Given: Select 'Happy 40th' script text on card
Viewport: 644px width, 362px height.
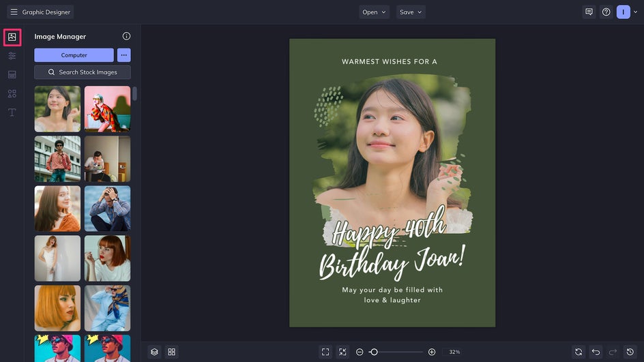Looking at the screenshot, I should (389, 228).
